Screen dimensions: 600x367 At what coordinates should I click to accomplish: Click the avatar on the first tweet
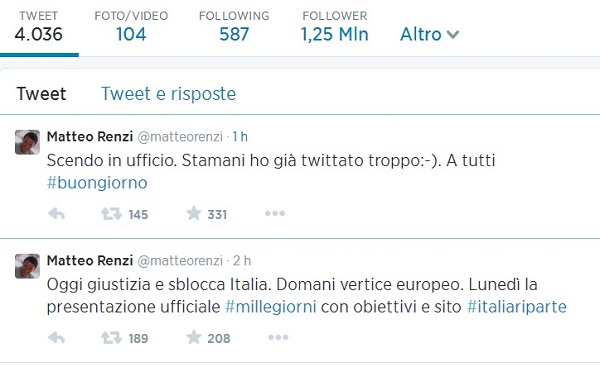click(27, 142)
